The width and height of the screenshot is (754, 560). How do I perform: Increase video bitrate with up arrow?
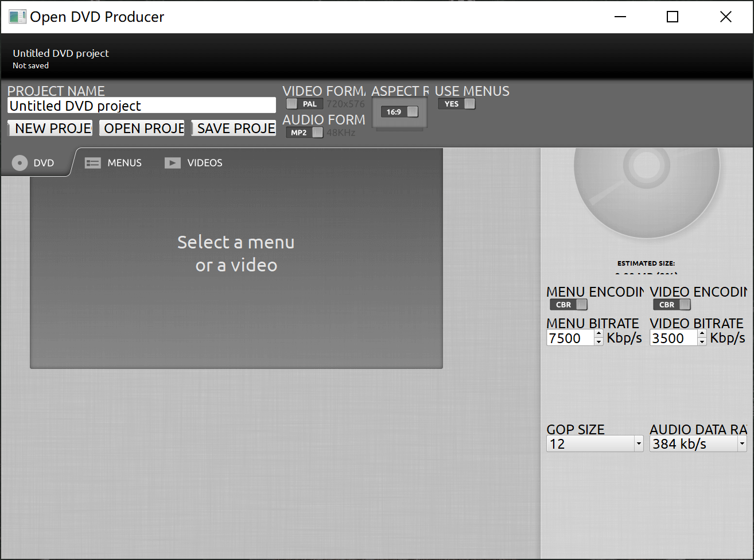pos(702,334)
